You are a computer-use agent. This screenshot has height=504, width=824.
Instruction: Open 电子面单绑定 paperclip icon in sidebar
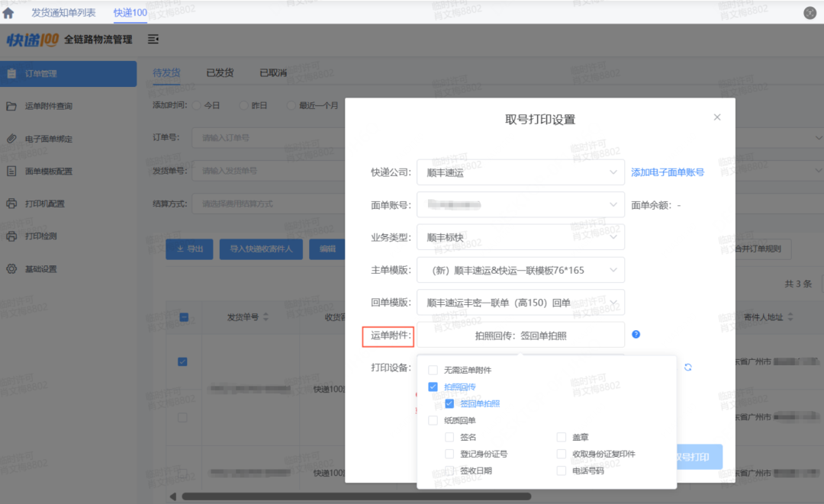(x=11, y=139)
